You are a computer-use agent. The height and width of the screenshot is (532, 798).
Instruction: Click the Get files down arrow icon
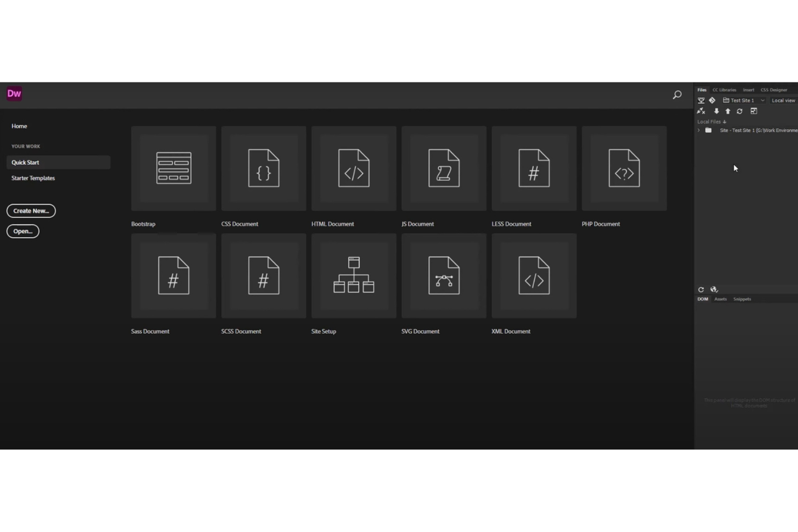coord(717,111)
